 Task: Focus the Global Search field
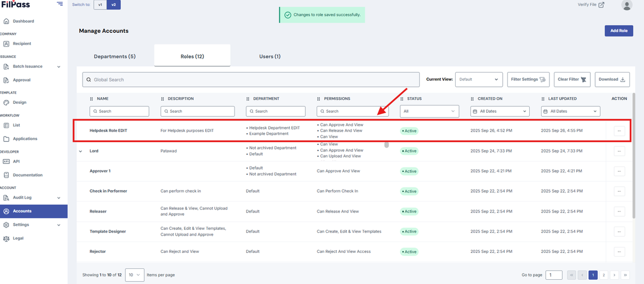click(251, 79)
